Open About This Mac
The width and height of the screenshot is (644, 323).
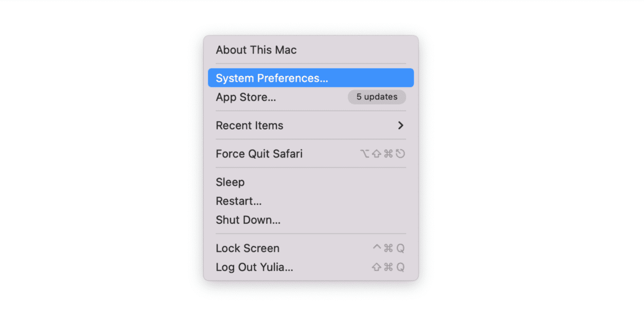coord(256,50)
